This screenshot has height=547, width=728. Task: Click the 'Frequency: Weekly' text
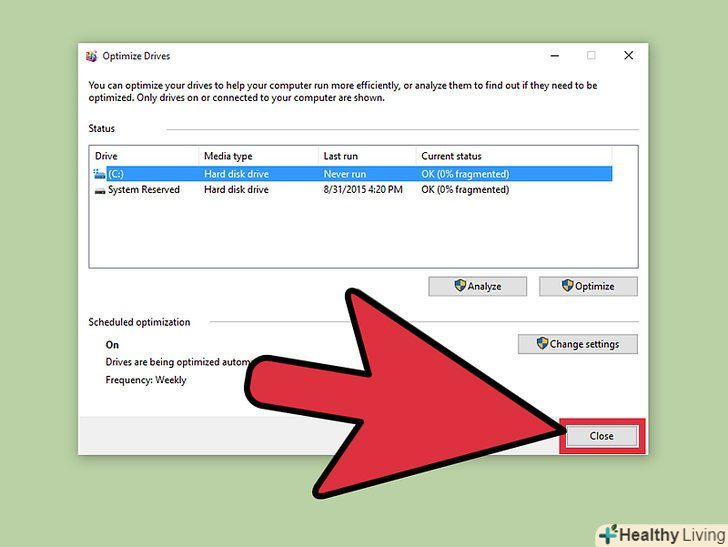146,380
